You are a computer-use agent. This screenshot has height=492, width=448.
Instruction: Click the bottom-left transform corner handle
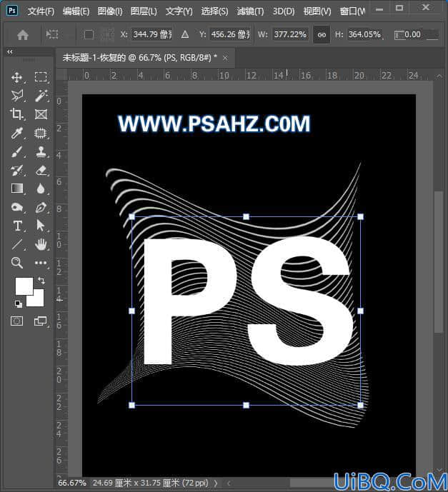[x=132, y=405]
